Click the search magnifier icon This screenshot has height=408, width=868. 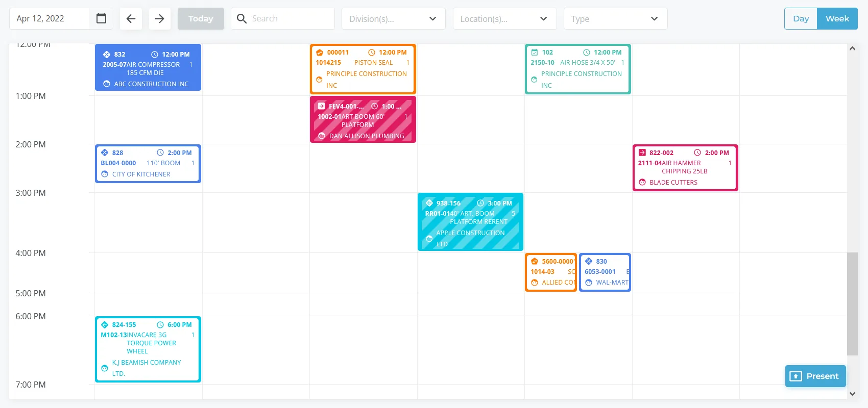click(242, 18)
